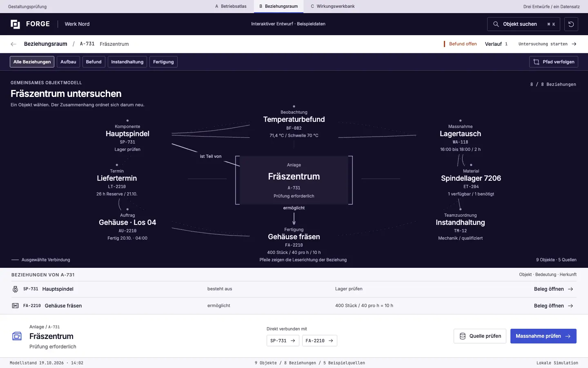Screen dimensions: 588x368
Task: Enable Pfad verfolgen mode
Action: point(554,62)
